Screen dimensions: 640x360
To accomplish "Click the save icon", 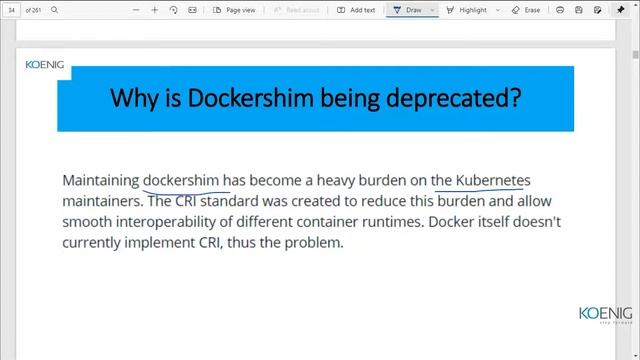I will pos(579,10).
